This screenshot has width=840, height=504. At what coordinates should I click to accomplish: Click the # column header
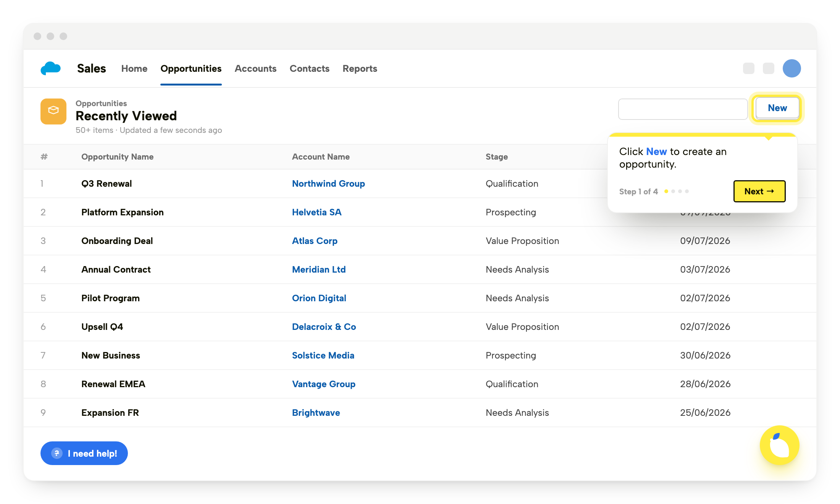(44, 157)
